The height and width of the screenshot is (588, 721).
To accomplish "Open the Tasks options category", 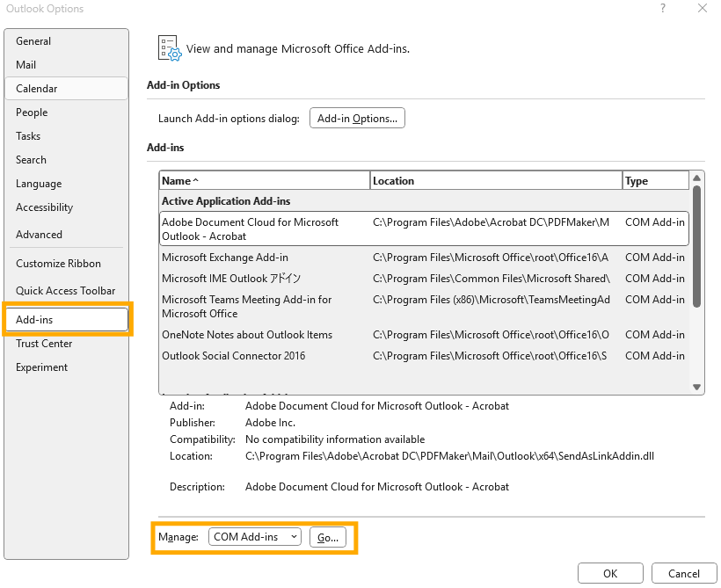I will tap(66, 136).
